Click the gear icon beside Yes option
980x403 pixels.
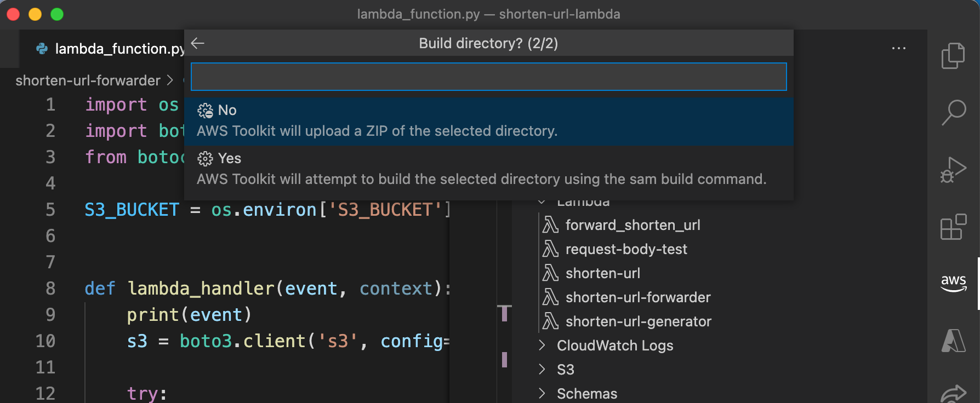[x=205, y=159]
